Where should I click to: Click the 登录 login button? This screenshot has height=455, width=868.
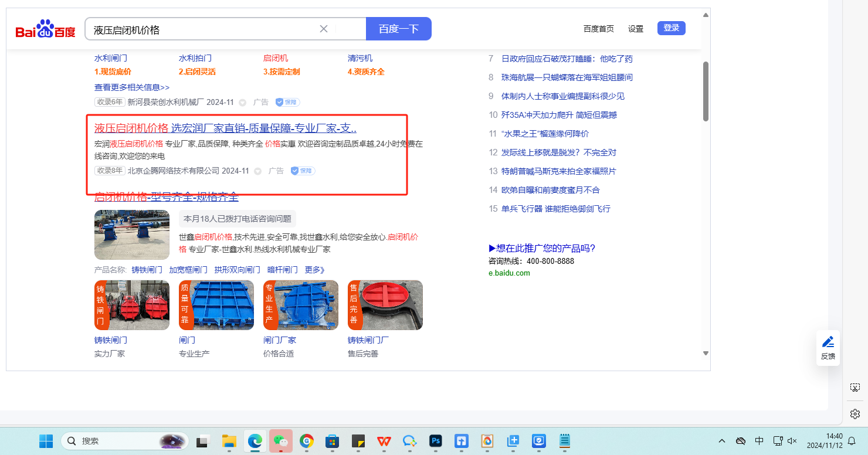(x=671, y=28)
